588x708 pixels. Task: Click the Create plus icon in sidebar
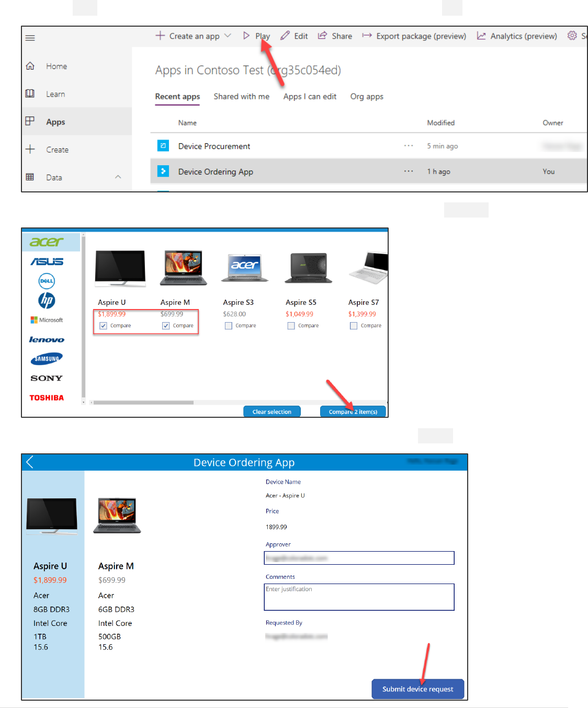click(30, 149)
